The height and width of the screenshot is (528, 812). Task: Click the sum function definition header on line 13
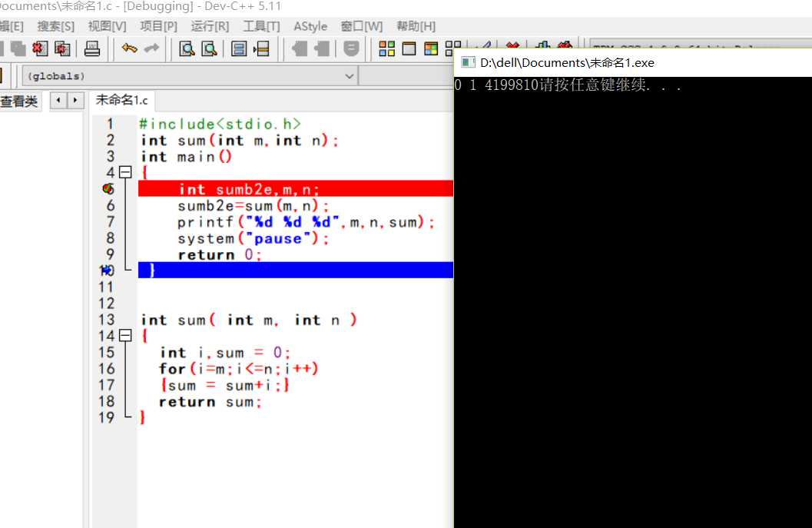point(249,320)
